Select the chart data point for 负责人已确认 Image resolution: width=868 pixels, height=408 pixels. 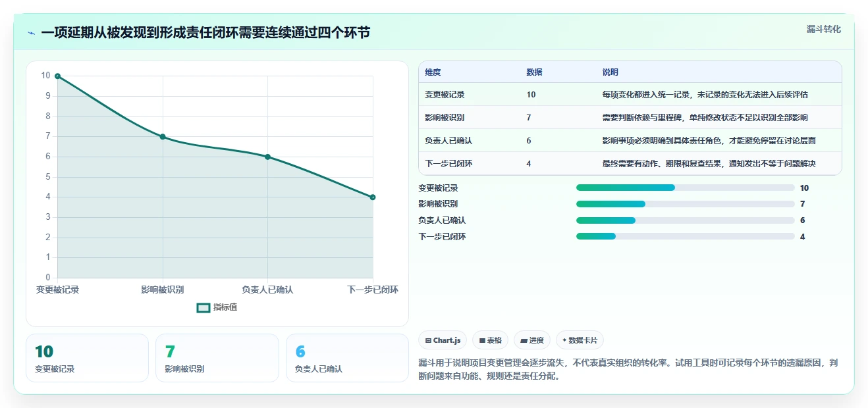click(x=267, y=157)
